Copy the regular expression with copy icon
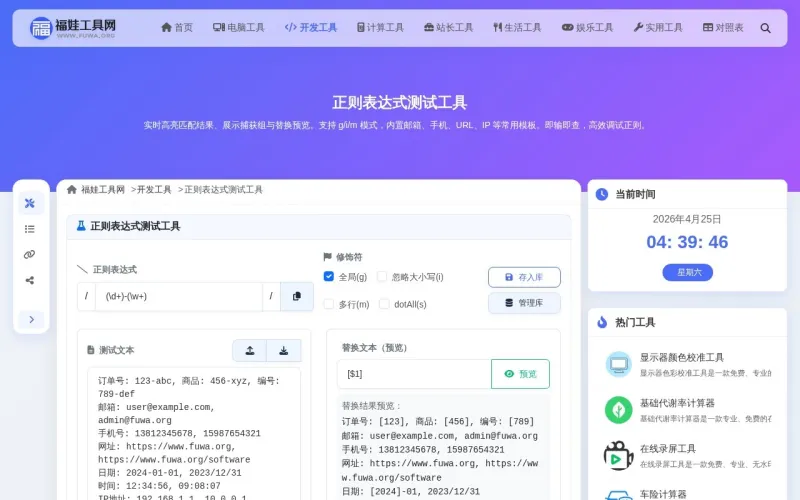Viewport: 800px width, 500px height. 297,296
